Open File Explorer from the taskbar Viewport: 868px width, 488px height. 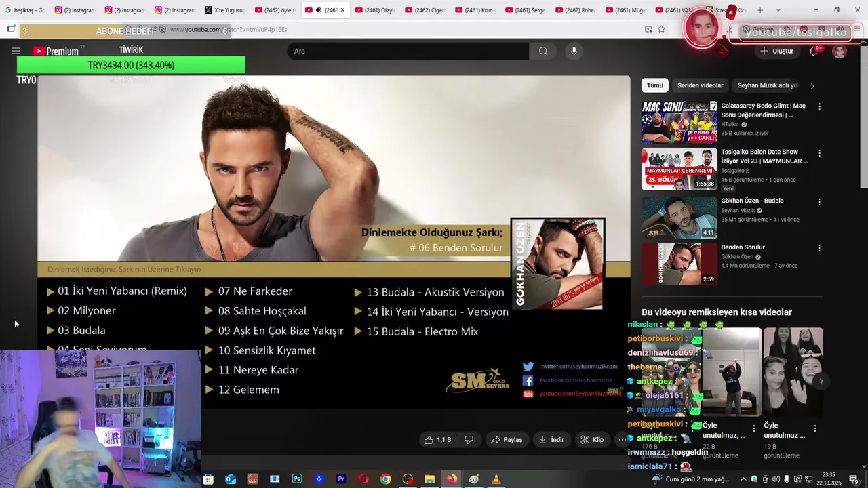point(429,479)
